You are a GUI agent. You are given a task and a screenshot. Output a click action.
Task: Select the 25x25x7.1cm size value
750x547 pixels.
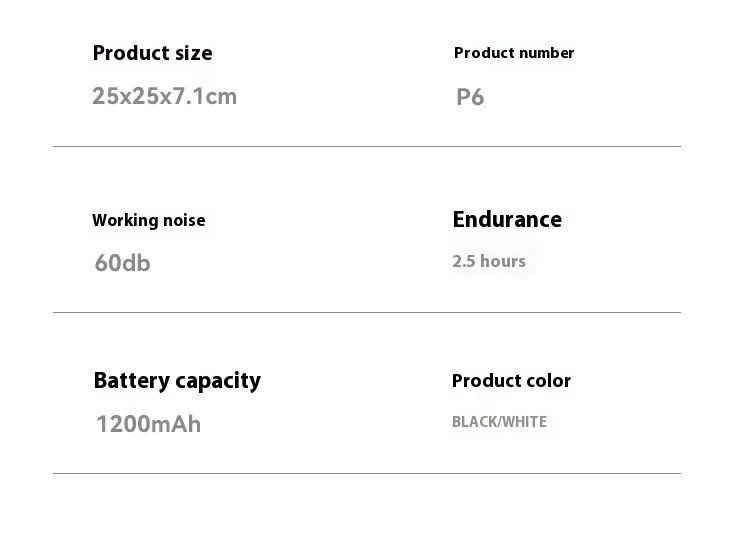(164, 97)
